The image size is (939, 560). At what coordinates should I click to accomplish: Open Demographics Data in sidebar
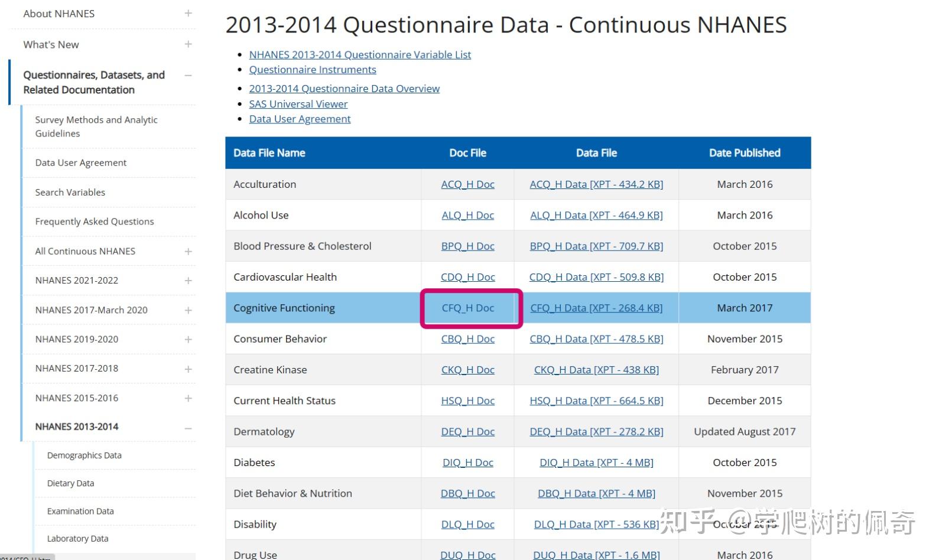tap(84, 455)
